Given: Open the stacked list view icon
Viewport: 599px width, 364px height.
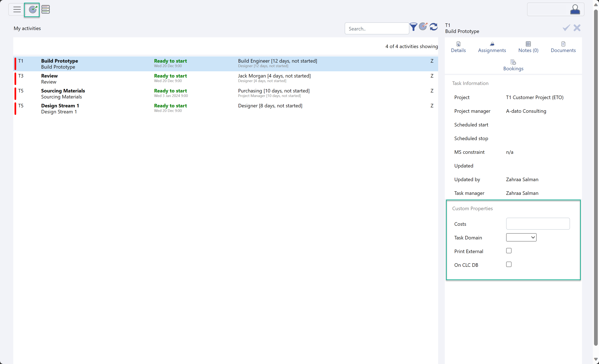Looking at the screenshot, I should pyautogui.click(x=45, y=10).
